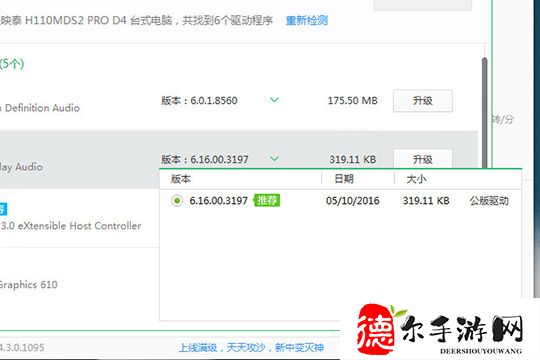540x360 pixels.
Task: Click the vertical scrollbar of driver list
Action: [484, 114]
